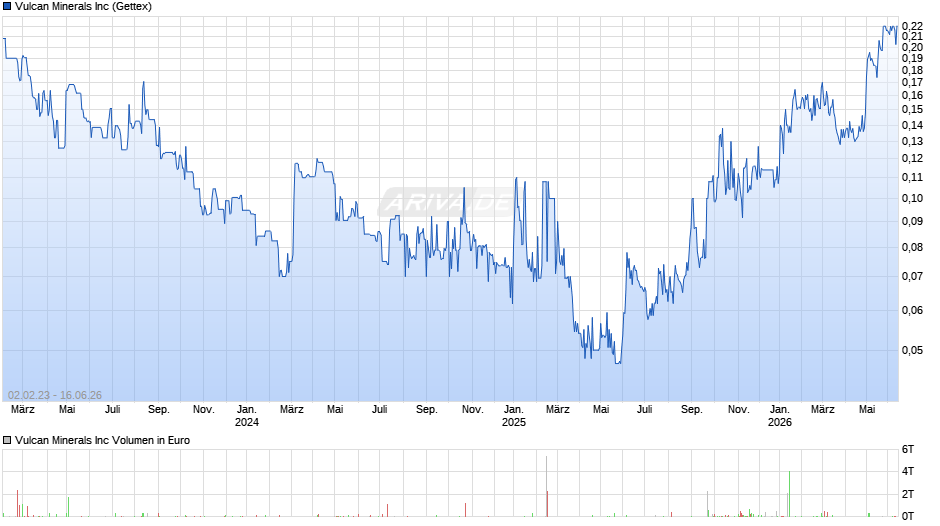
Task: Click the 'Jan. 2025' time axis label
Action: click(513, 416)
